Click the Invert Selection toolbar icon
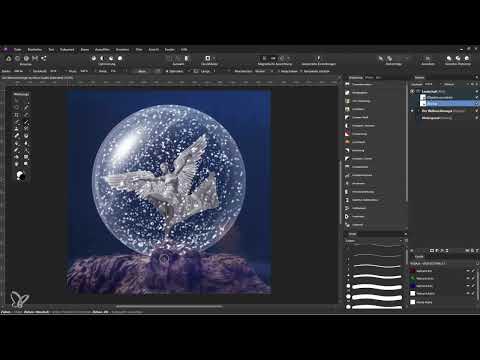 click(187, 58)
